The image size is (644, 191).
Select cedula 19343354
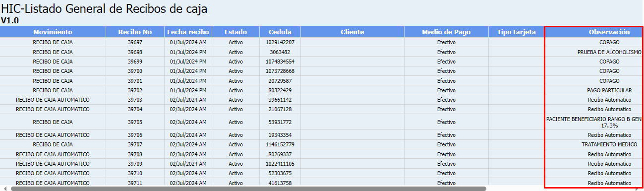[x=280, y=135]
